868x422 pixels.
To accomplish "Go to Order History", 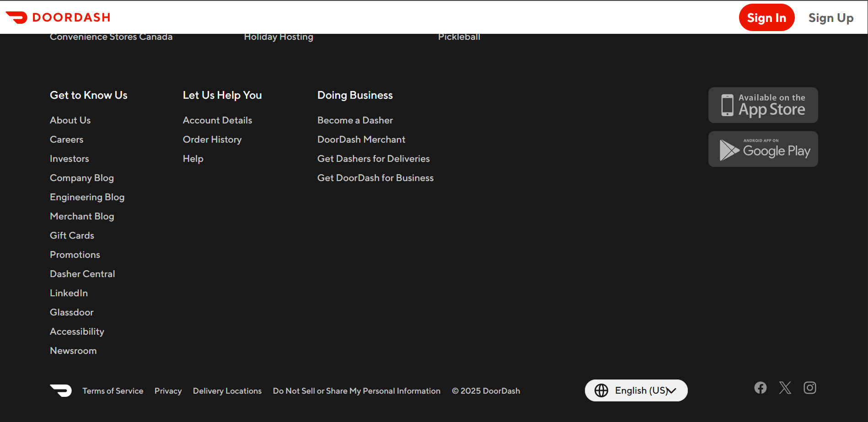I will pos(212,139).
